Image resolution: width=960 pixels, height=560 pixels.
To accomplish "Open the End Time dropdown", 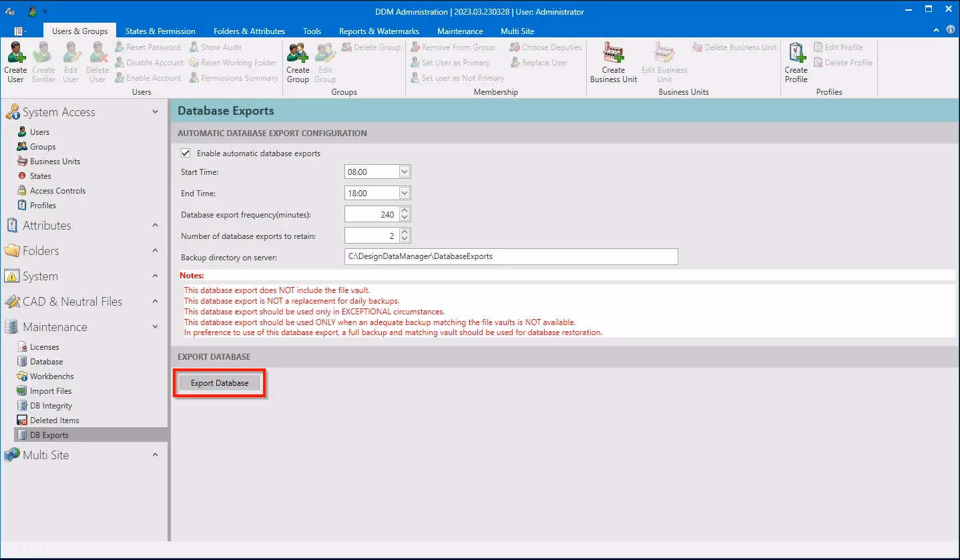I will 405,193.
